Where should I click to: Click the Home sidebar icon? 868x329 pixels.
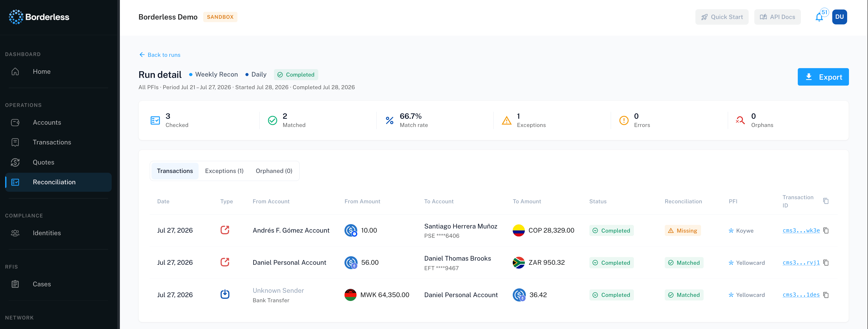(15, 71)
